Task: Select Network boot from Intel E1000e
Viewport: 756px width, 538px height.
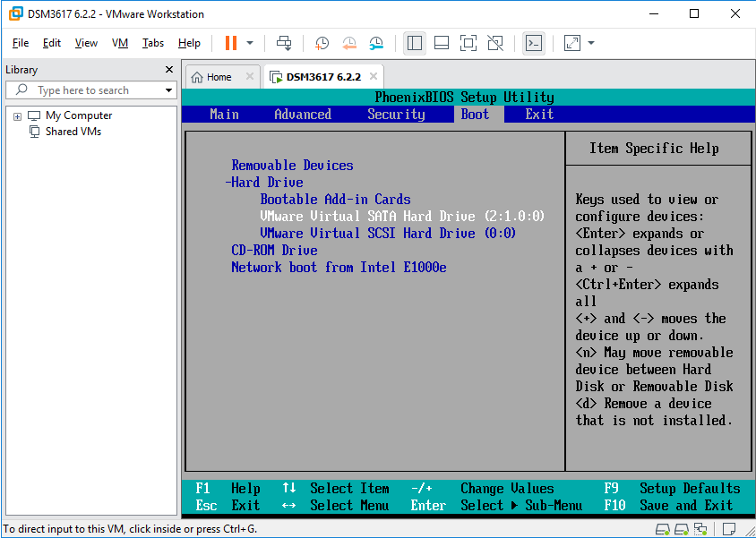Action: (339, 268)
